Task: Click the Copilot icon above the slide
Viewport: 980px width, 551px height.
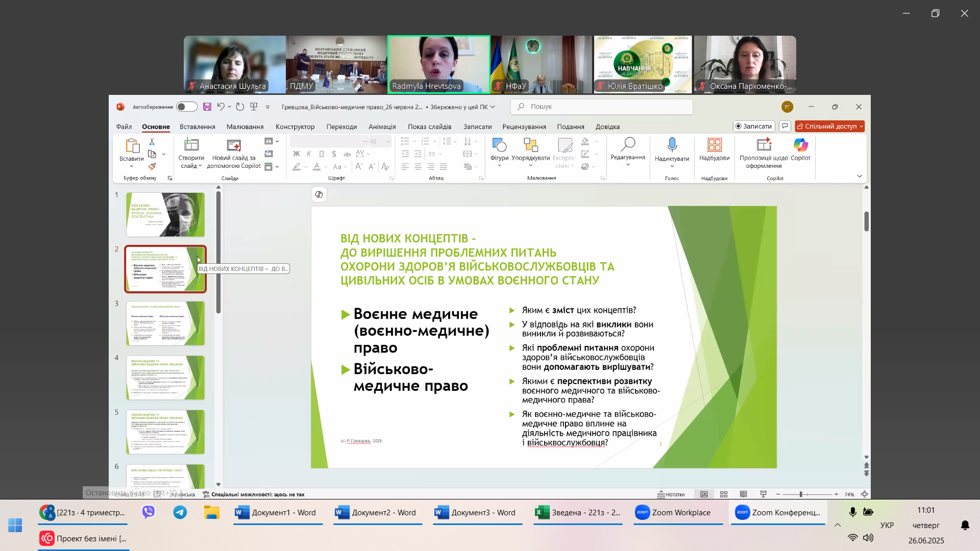Action: click(319, 194)
